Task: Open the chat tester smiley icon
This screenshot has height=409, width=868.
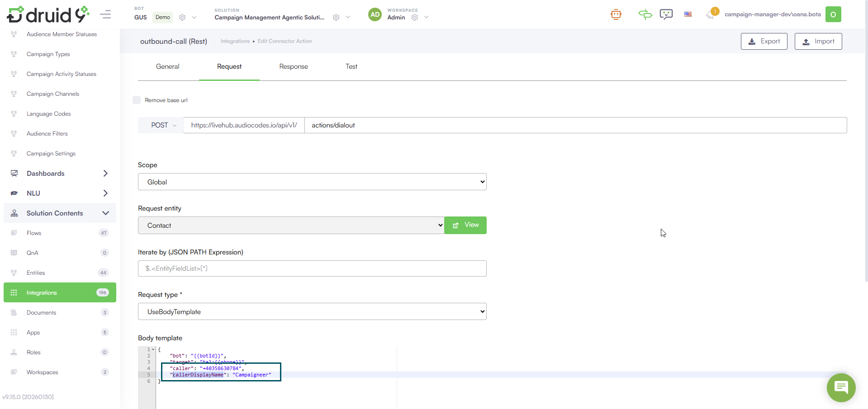Action: [666, 14]
